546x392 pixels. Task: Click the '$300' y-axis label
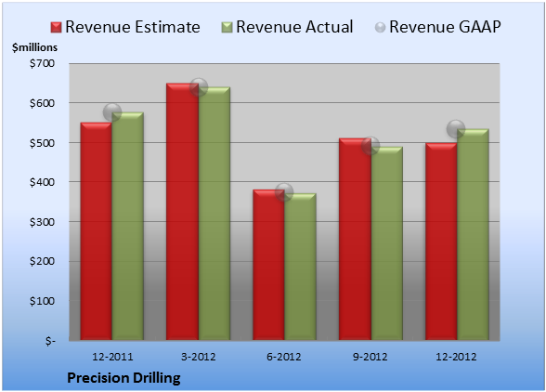(x=42, y=222)
